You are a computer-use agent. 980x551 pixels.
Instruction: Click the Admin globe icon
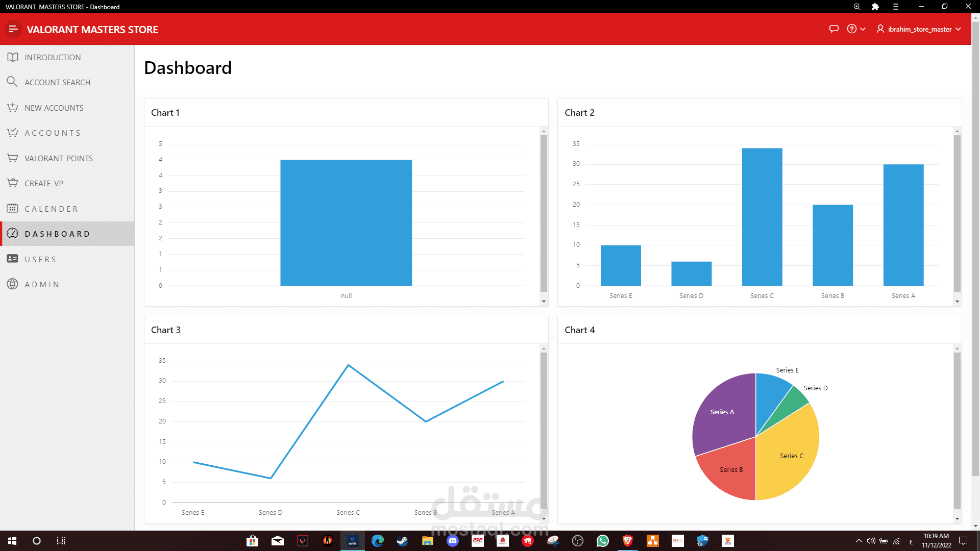pyautogui.click(x=13, y=284)
